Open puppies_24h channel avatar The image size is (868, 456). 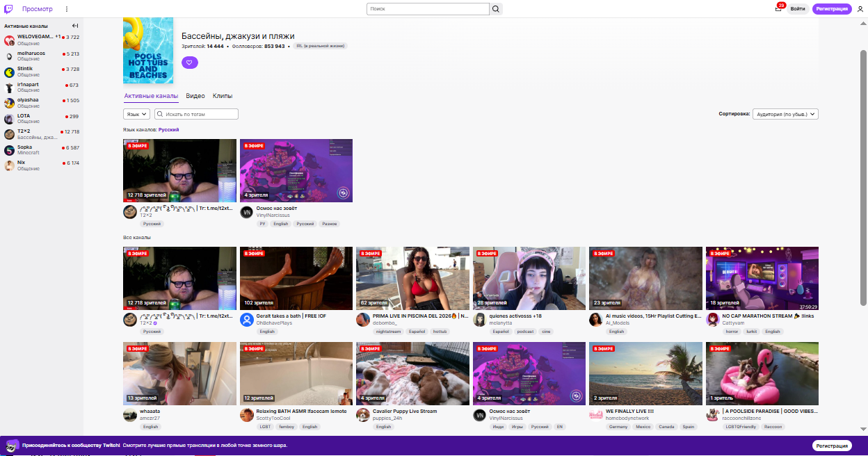362,415
